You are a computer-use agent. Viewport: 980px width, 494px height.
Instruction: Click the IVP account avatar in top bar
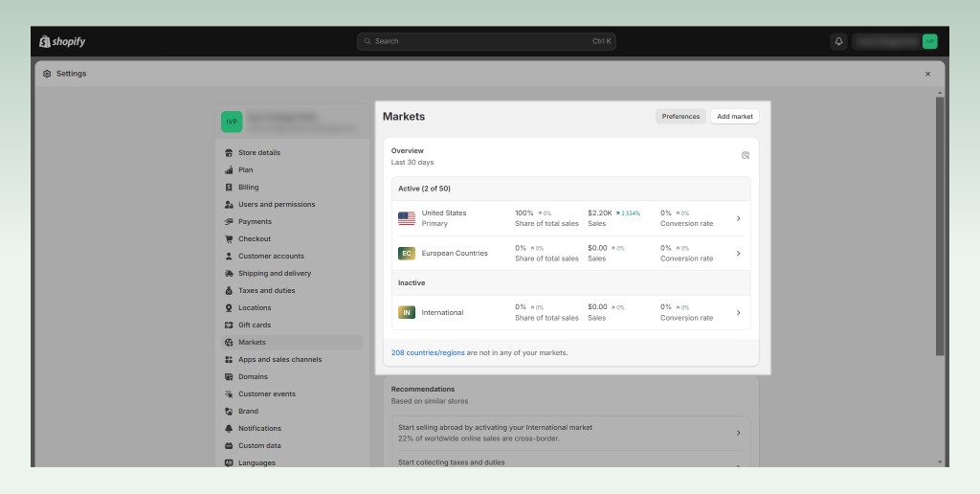point(929,41)
